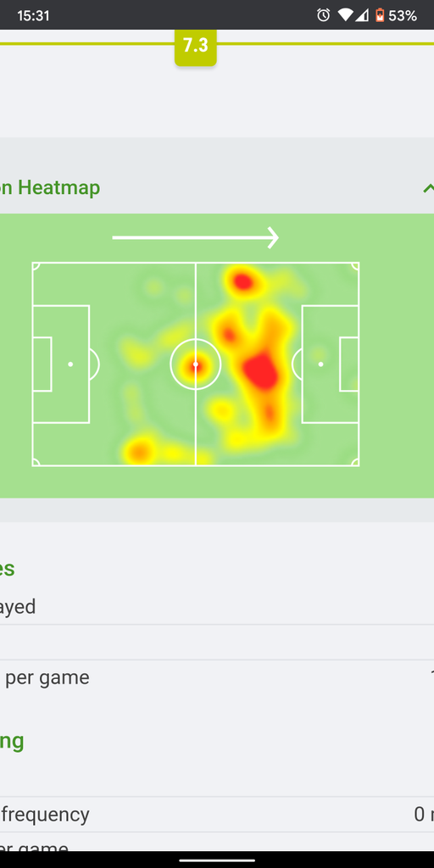
Task: Tap the 7.3 rating badge
Action: pos(196,47)
